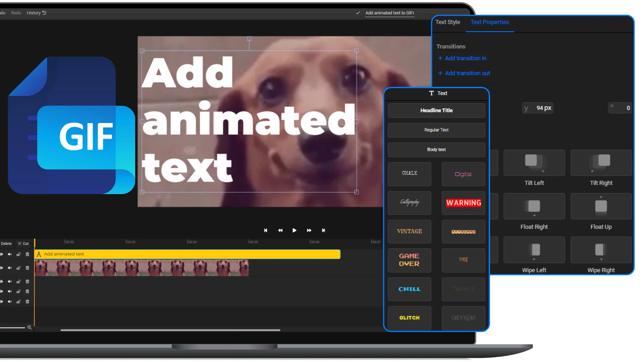Toggle mute on animated text track

pyautogui.click(x=10, y=254)
